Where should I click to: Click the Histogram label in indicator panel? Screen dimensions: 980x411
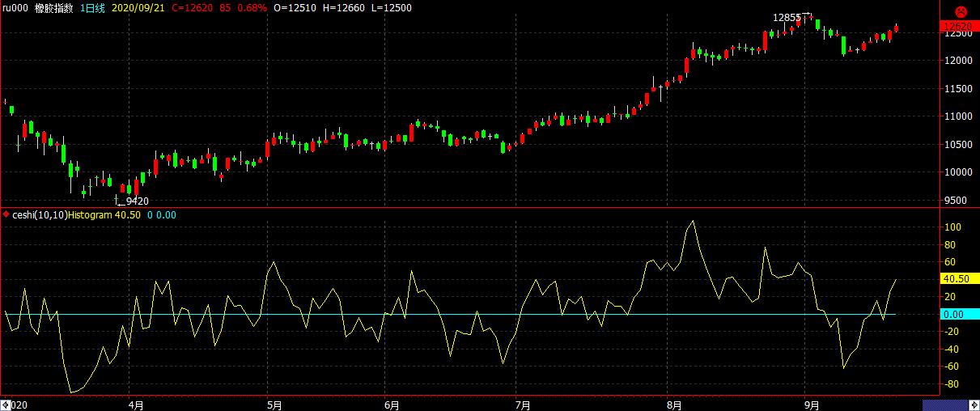[x=91, y=215]
